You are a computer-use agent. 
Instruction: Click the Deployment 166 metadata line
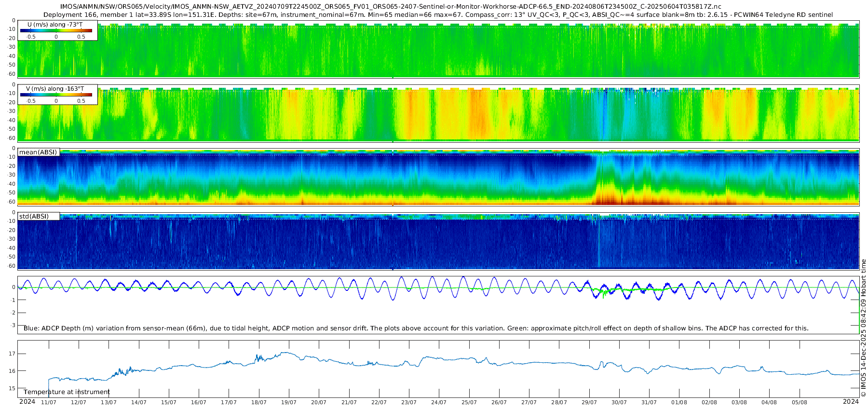pyautogui.click(x=438, y=15)
